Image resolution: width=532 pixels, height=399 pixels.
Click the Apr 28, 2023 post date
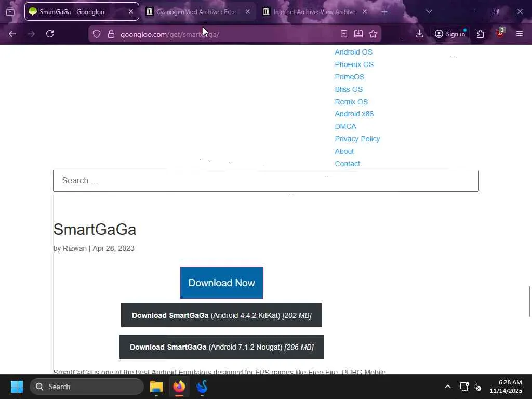tap(113, 248)
